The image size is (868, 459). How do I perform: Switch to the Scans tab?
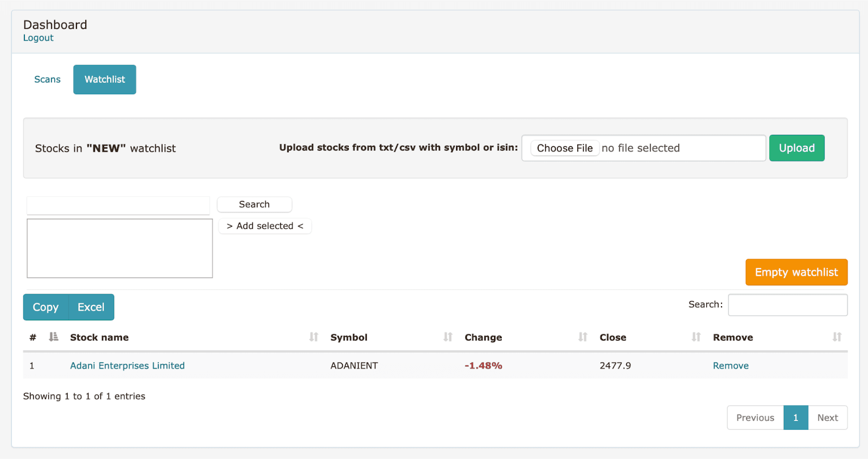[47, 80]
